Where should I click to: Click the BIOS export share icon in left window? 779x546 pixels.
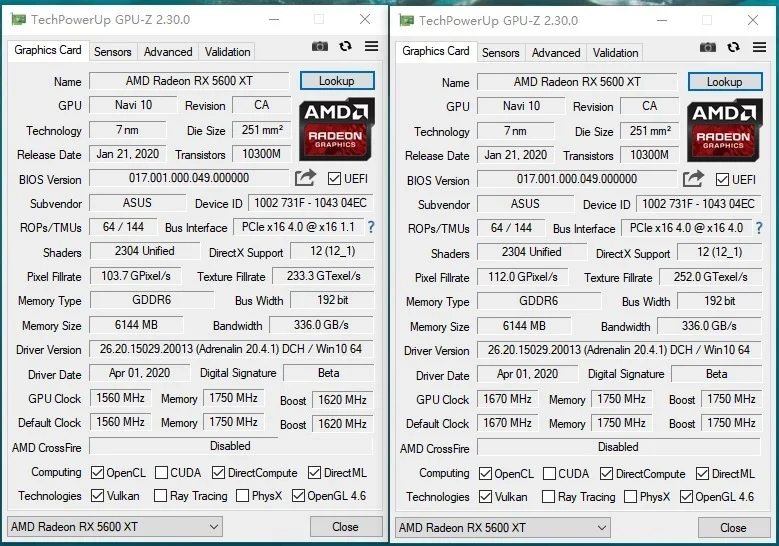point(305,177)
